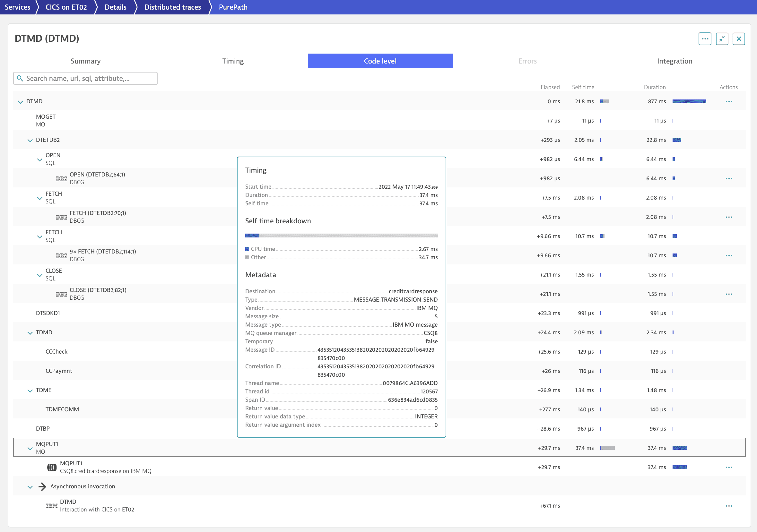
Task: Click the MQPUT1 MQ self time bar
Action: pyautogui.click(x=607, y=448)
